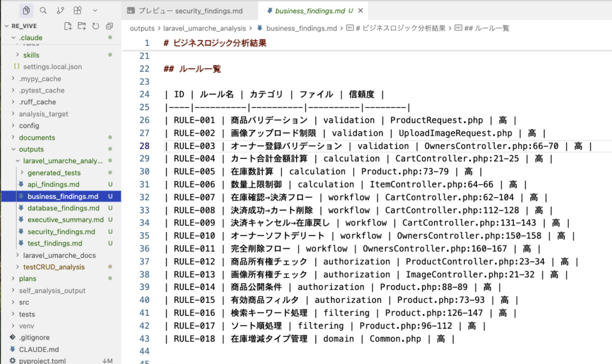Open CLAUDE.md in the file tree
The image size is (612, 364).
tap(38, 349)
